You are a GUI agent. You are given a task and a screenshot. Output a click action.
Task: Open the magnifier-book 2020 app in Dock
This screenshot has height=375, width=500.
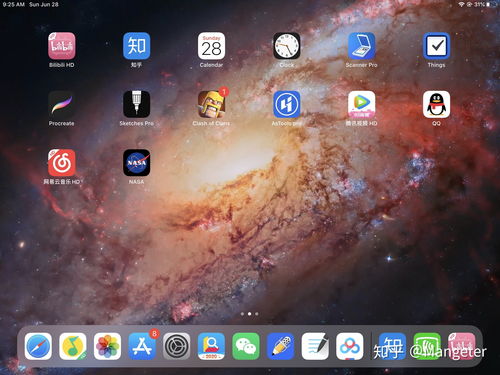[211, 346]
